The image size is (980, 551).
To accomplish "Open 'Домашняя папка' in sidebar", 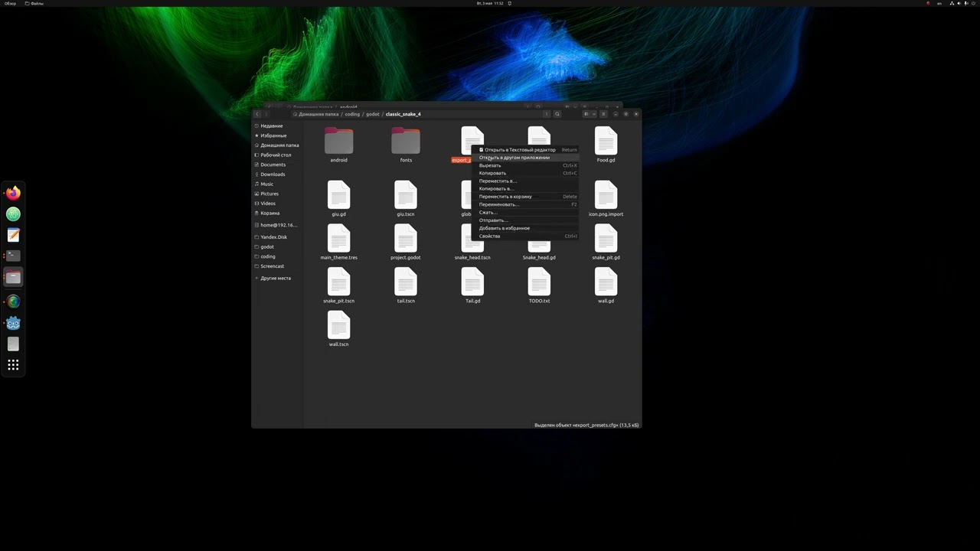I will [x=277, y=145].
